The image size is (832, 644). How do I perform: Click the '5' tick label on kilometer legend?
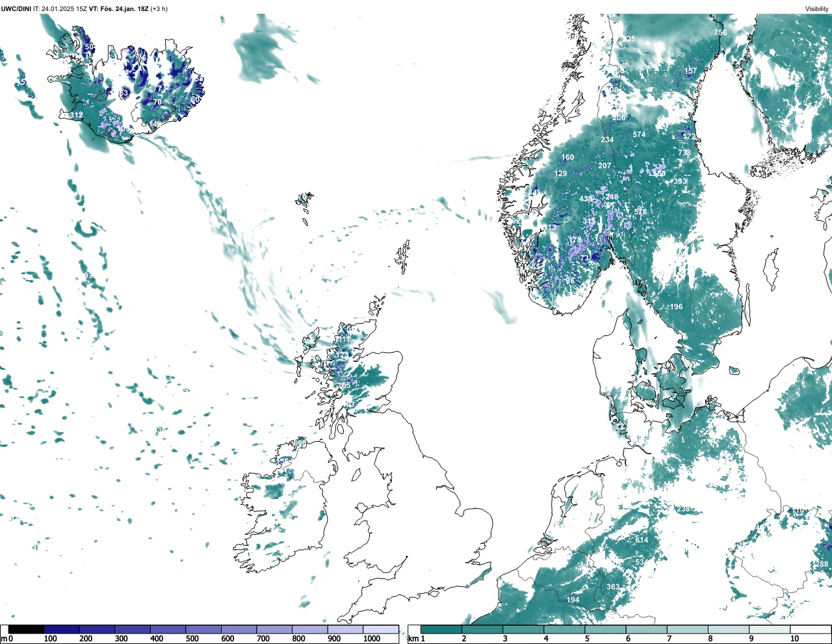(586, 639)
